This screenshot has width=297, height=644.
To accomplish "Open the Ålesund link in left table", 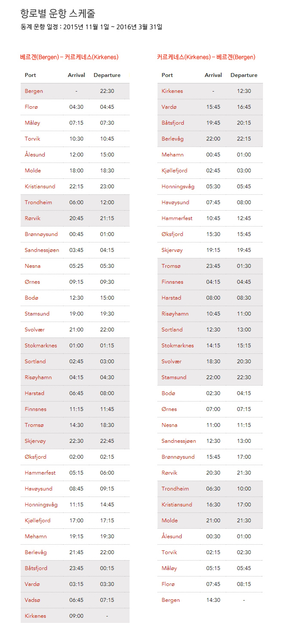I will click(x=35, y=155).
